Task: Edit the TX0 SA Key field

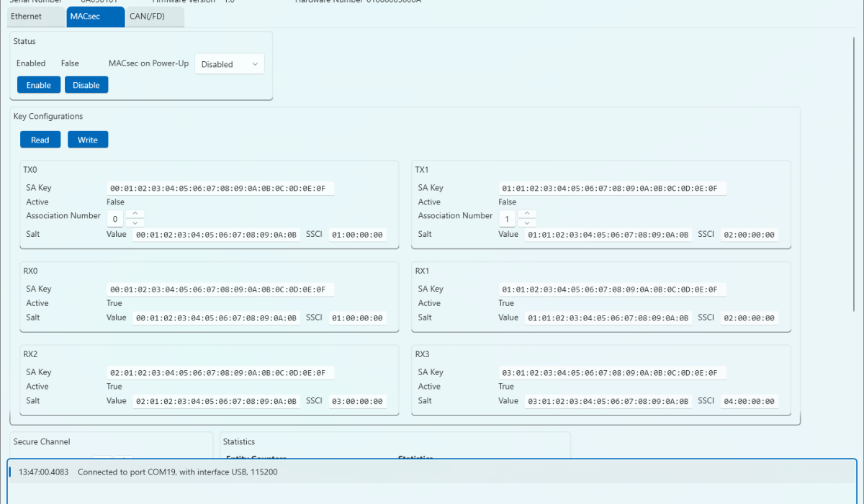Action: (220, 189)
